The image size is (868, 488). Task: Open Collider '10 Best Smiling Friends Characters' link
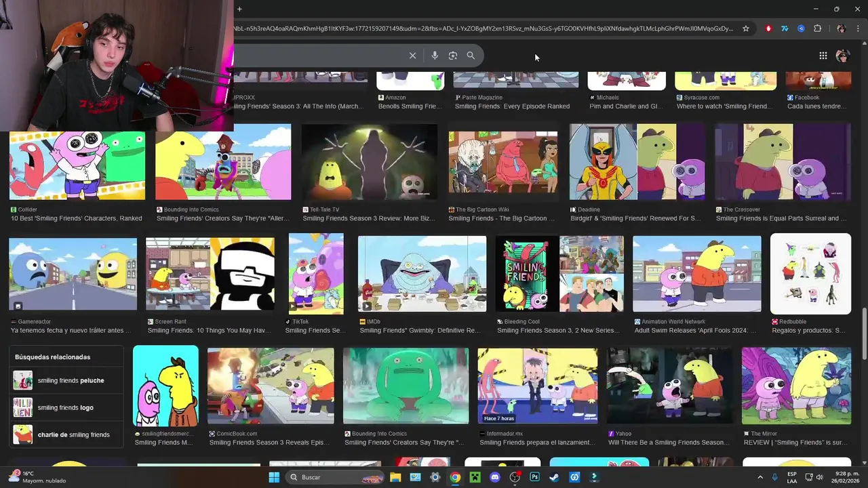coord(77,218)
